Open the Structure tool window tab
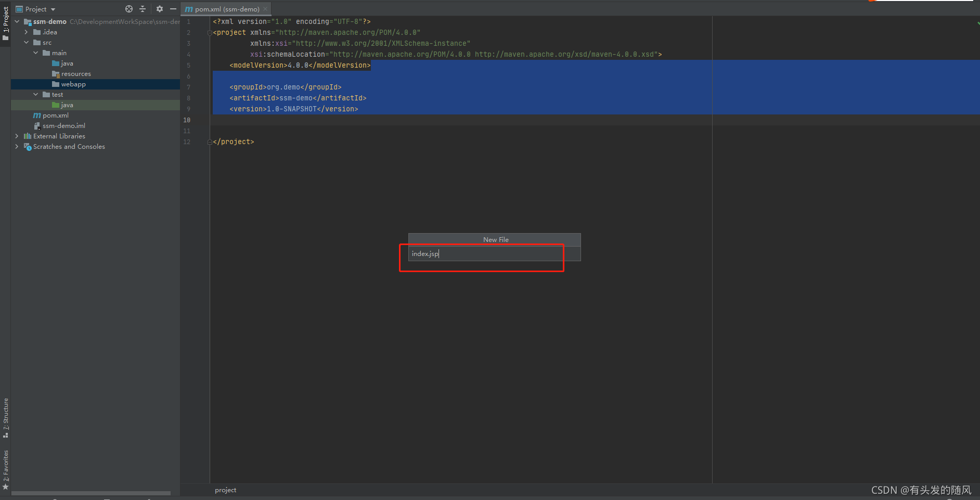Image resolution: width=980 pixels, height=500 pixels. point(5,418)
